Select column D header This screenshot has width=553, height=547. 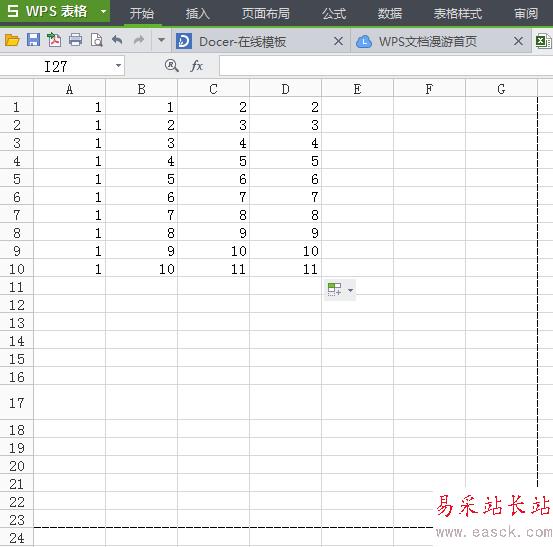point(285,89)
